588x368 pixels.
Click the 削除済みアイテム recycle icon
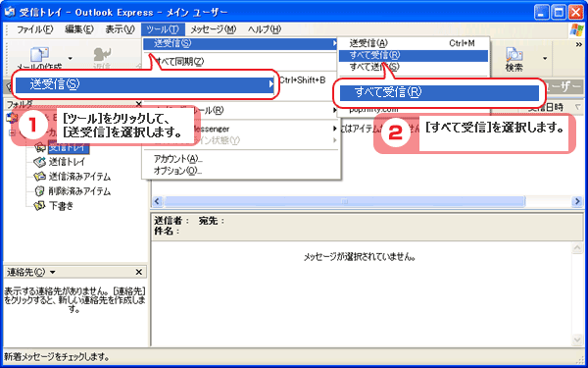(40, 191)
